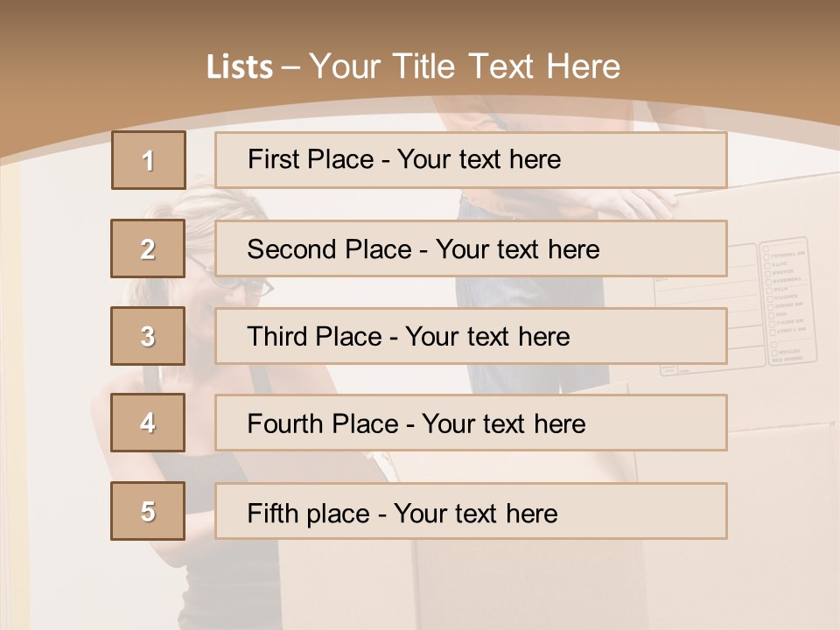
Task: Select the number 1 box
Action: pyautogui.click(x=149, y=160)
